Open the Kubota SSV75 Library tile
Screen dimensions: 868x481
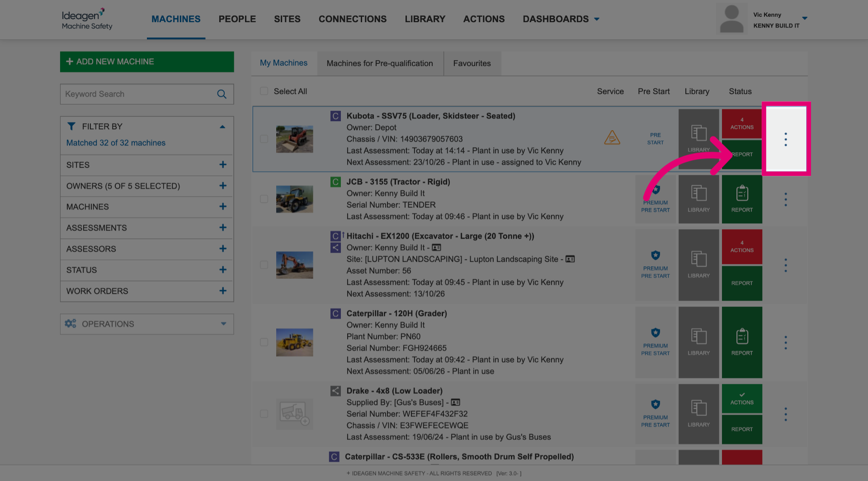pyautogui.click(x=698, y=139)
